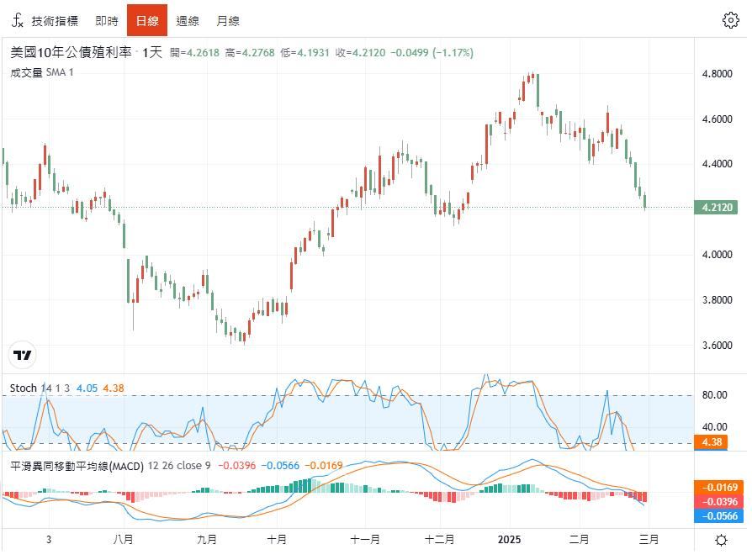The width and height of the screenshot is (752, 560).
Task: Click the 十一月 marker on time axis
Action: 365,539
